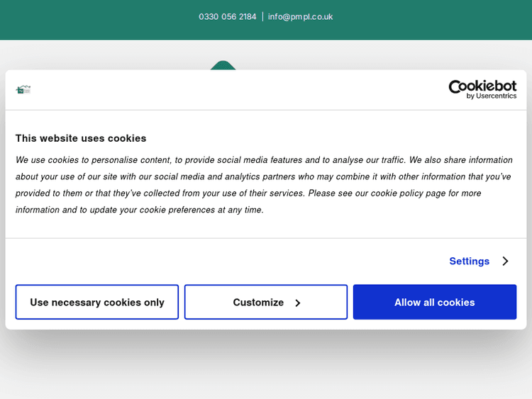Open the Settings expander
Screen dimensions: 532x399
coord(470,261)
